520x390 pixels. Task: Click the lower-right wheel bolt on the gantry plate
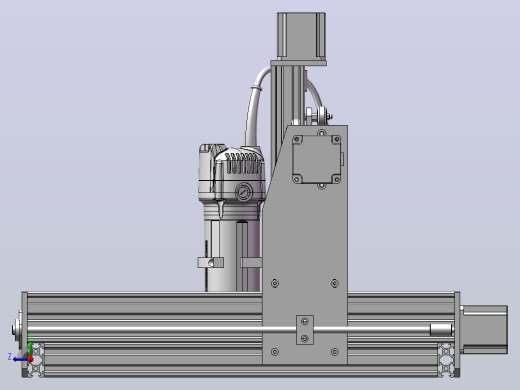pyautogui.click(x=335, y=352)
